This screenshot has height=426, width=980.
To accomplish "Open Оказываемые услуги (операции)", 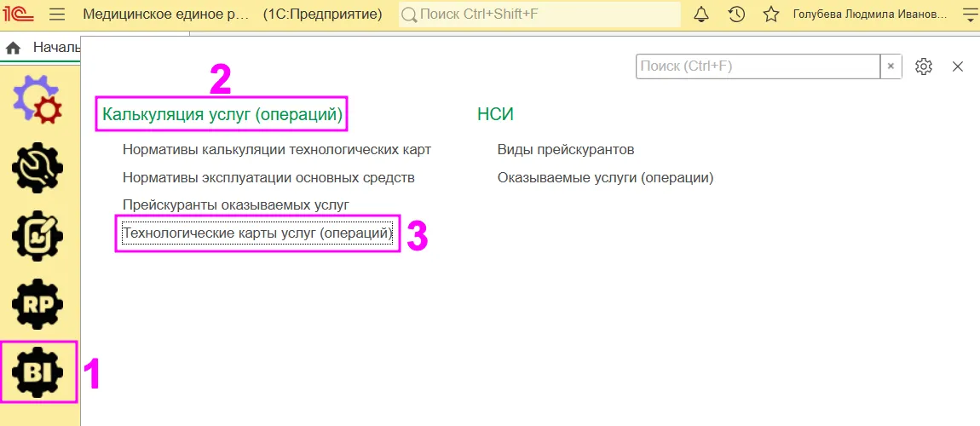I will [605, 177].
